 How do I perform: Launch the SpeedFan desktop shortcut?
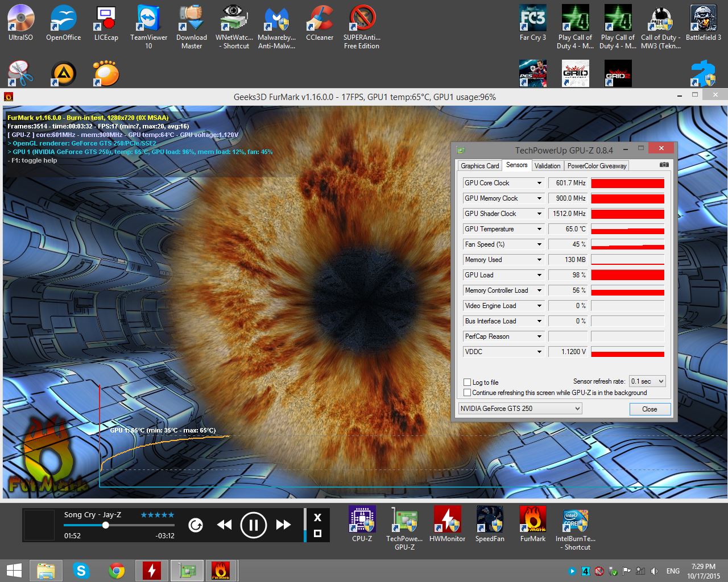490,519
